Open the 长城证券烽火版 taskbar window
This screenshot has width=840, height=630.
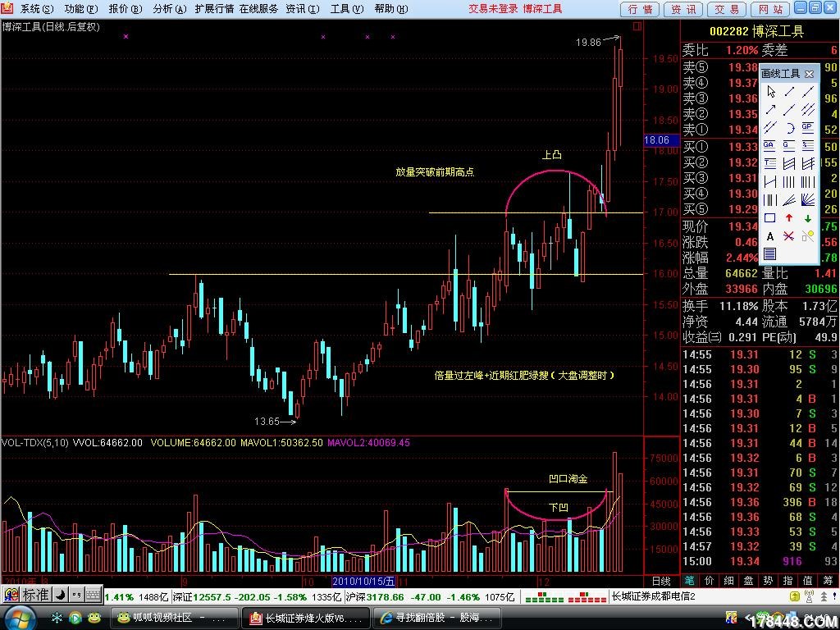pos(305,618)
